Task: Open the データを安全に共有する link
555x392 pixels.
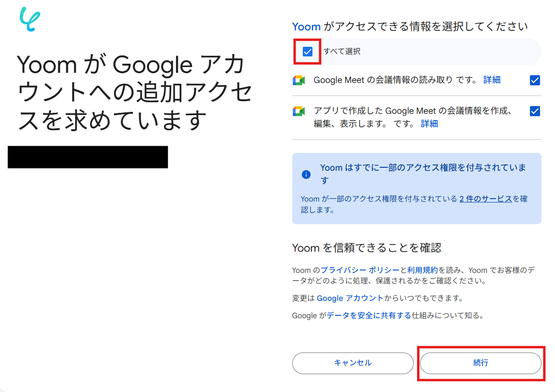Action: pos(369,316)
